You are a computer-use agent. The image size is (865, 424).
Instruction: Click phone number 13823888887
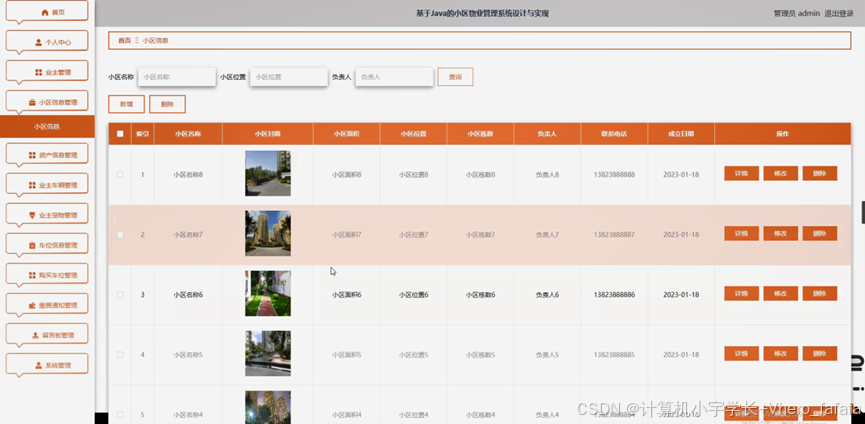coord(614,235)
